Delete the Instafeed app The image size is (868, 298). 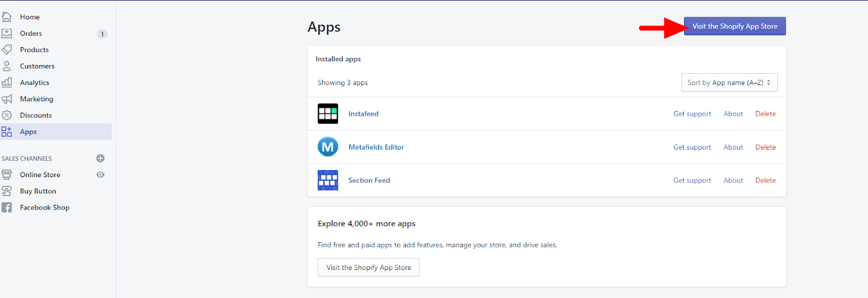(x=765, y=114)
